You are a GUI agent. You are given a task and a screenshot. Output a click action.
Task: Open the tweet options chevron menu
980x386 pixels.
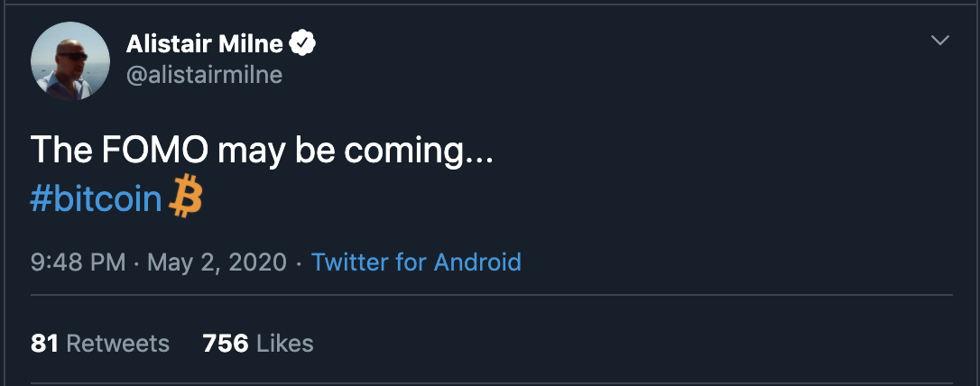click(x=940, y=41)
